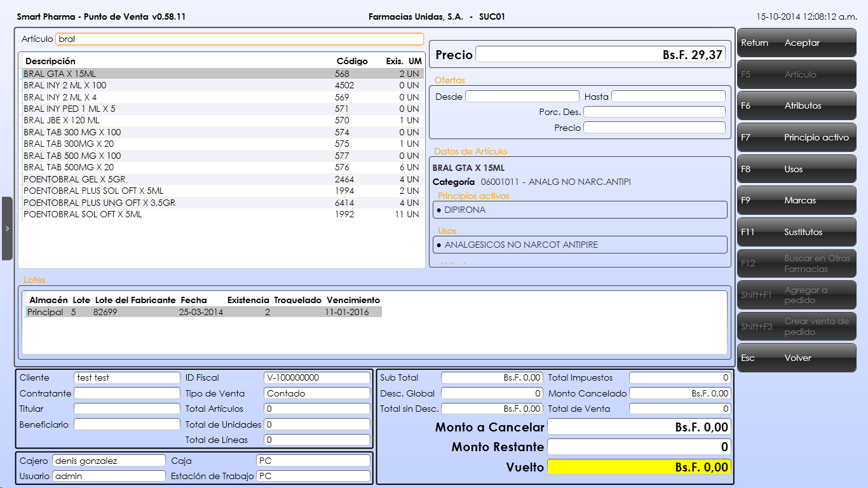Click the Usuario field admin
The height and width of the screenshot is (488, 868).
pos(109,476)
